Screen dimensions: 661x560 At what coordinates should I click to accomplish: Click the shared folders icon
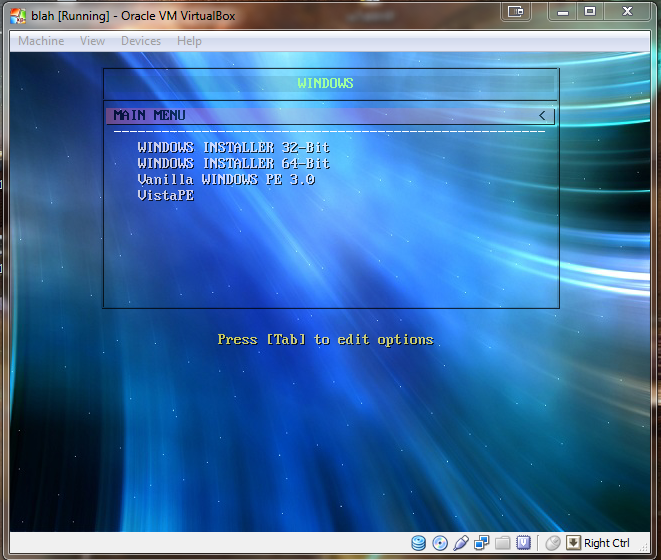502,543
